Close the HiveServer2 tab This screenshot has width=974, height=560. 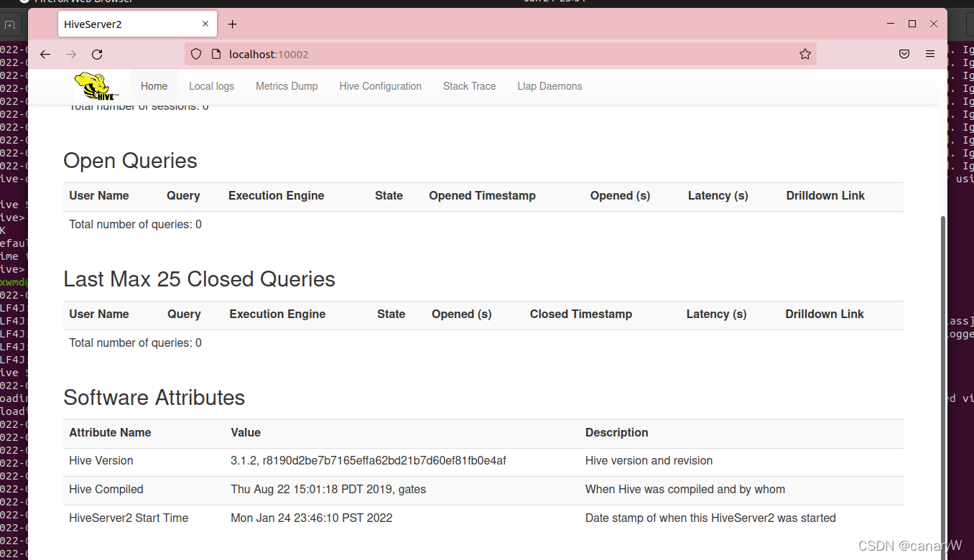(x=205, y=24)
